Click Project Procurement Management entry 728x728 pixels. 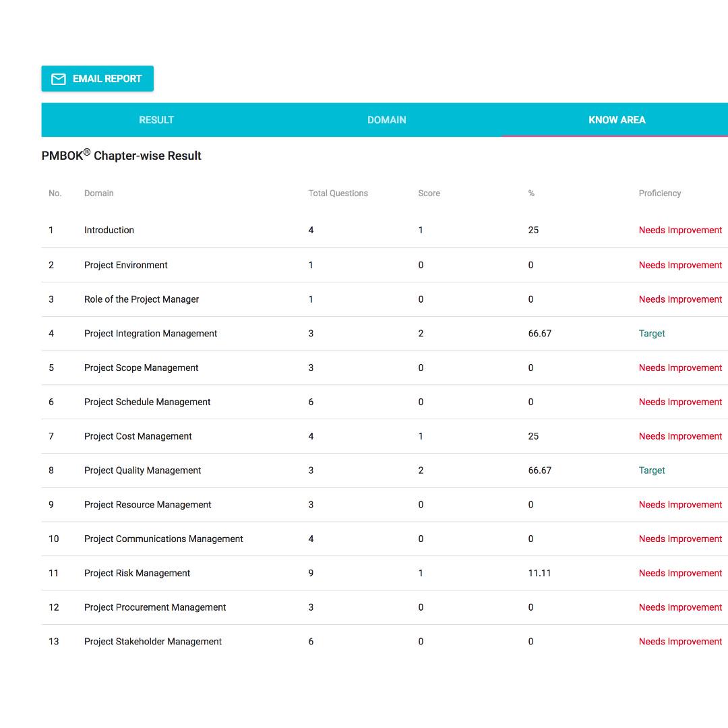155,608
